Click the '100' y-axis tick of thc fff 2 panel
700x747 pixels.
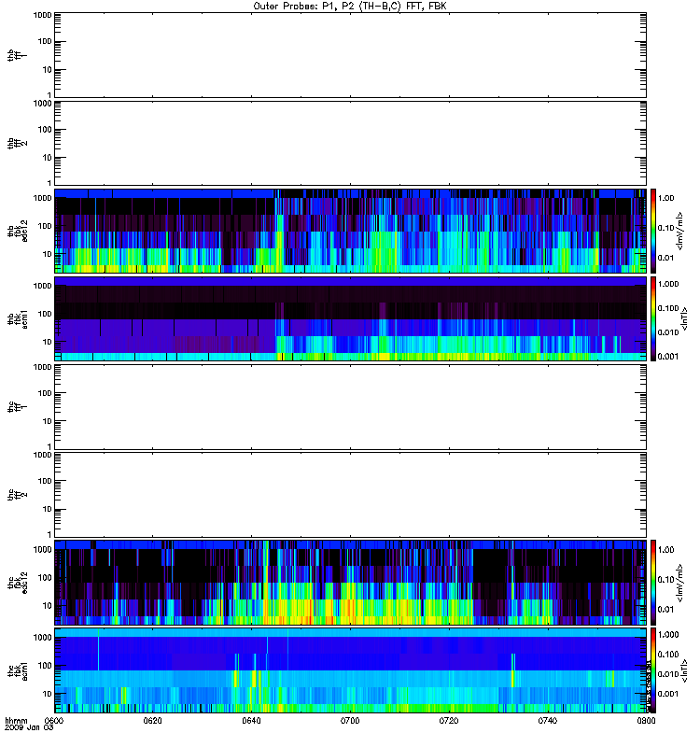click(45, 481)
